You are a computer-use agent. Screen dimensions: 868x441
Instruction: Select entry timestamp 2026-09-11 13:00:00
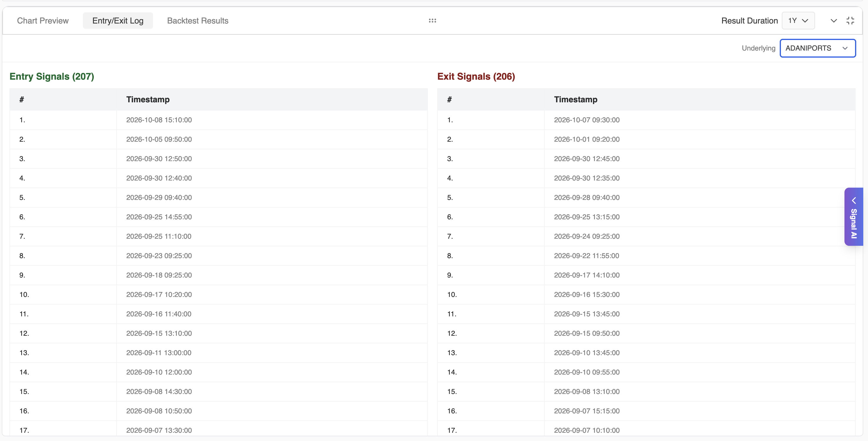coord(159,353)
